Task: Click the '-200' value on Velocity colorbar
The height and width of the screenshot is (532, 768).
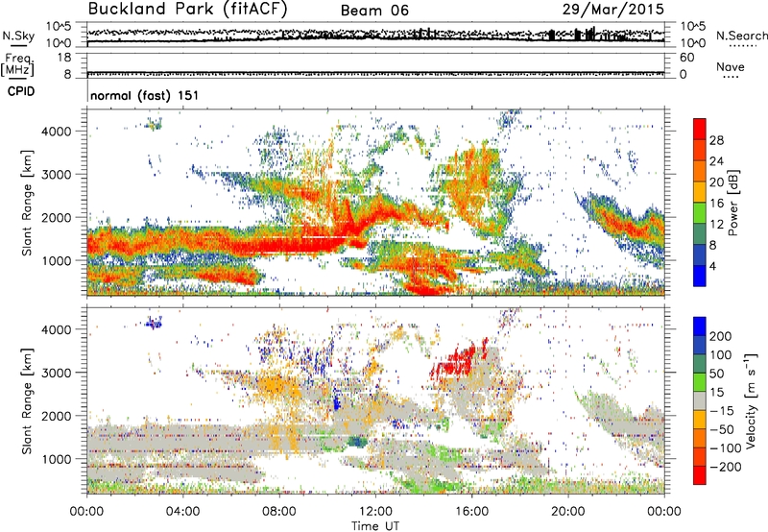Action: [x=726, y=467]
